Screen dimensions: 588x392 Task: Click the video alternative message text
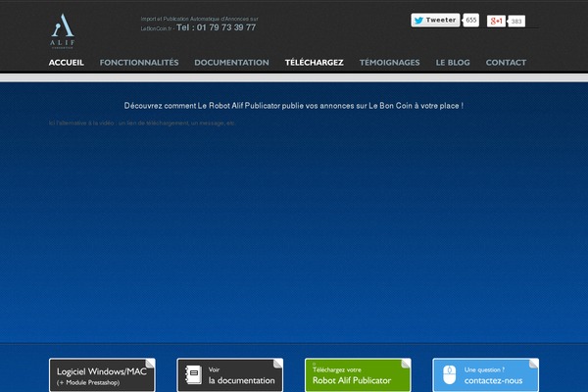142,123
